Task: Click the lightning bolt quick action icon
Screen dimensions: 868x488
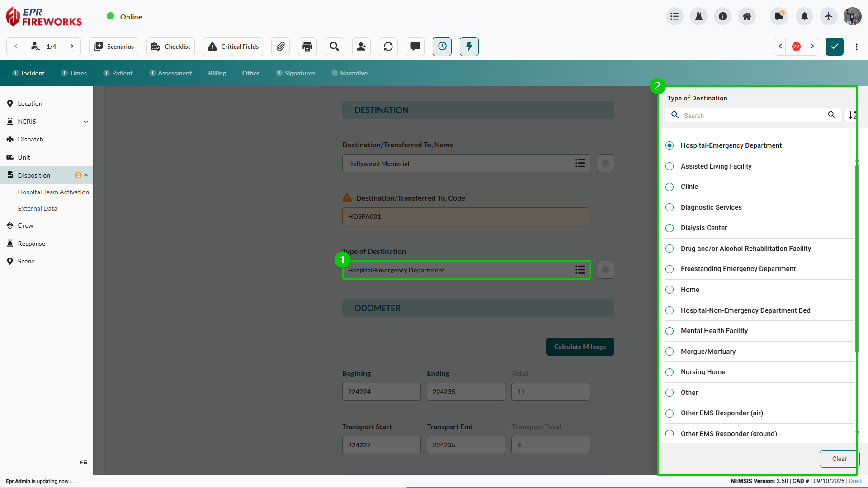Action: click(469, 47)
